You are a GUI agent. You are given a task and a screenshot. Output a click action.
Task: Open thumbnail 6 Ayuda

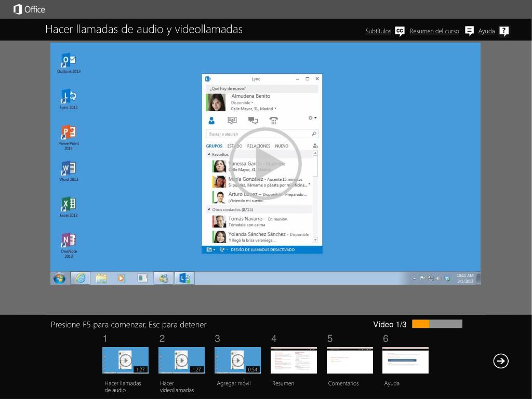(405, 360)
